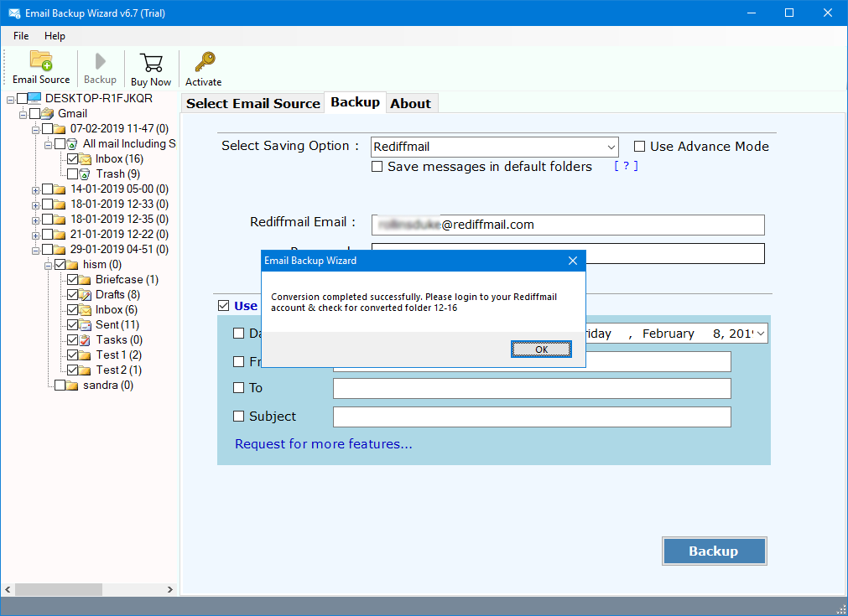Click the 07-02-2019 11-47 folder icon
Screen dimensions: 848x616
tap(60, 129)
